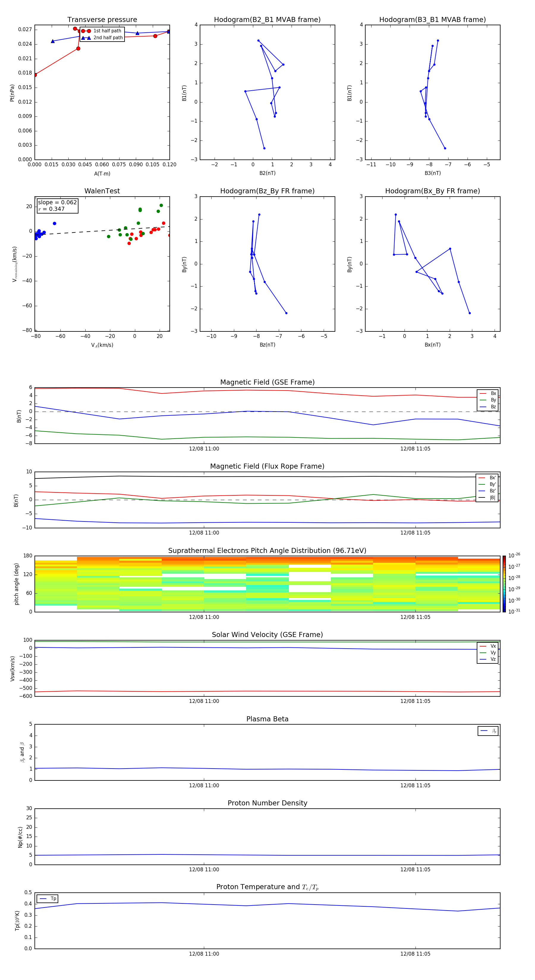Viewport: 535px width, 980px height.
Task: Click the 'slope = 0.062' annotation
Action: tap(57, 203)
